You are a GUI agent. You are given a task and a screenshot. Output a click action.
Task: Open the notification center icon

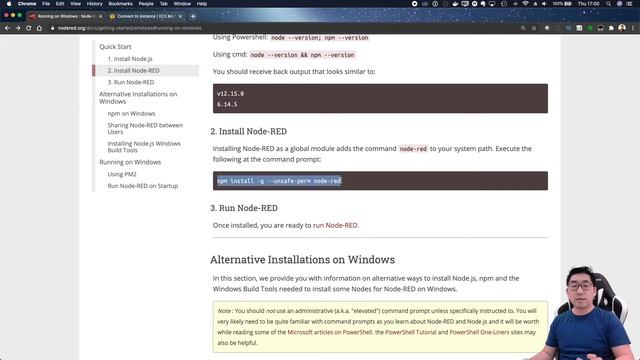click(x=630, y=4)
